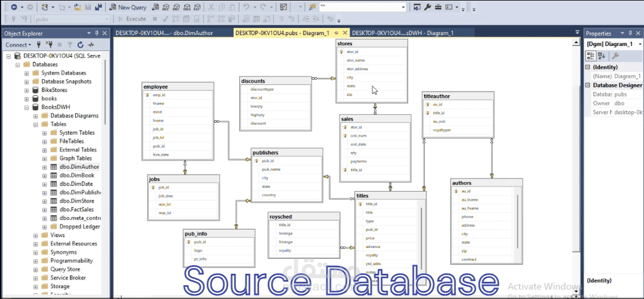
Task: Open the [Dgm] Diagram_1 object dropdown
Action: (x=640, y=44)
